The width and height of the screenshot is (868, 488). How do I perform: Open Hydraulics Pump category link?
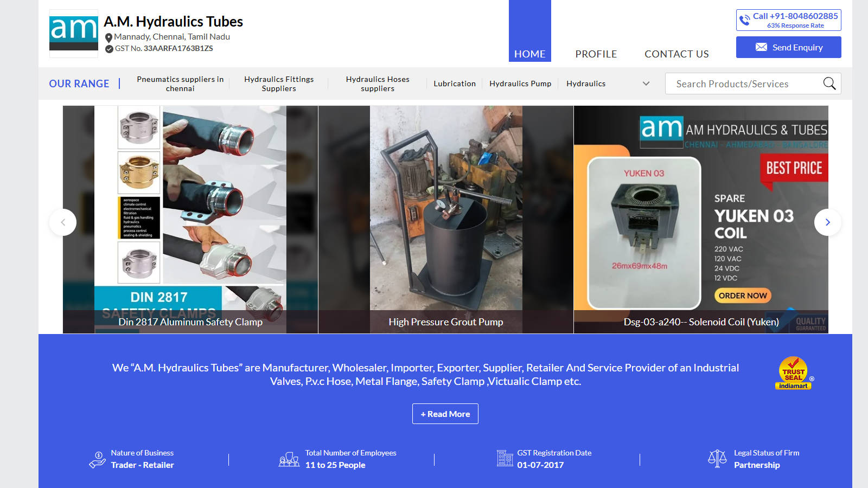(x=520, y=84)
